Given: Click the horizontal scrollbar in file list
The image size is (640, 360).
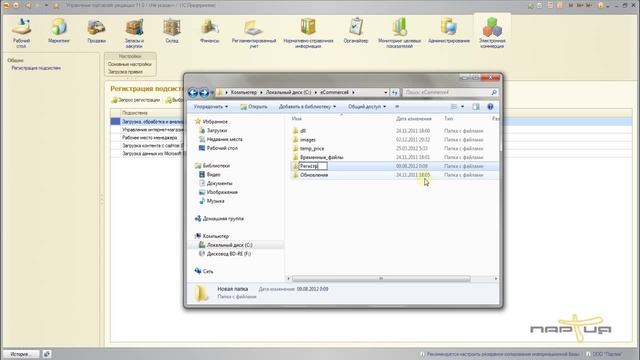Looking at the screenshot, I should (x=381, y=279).
